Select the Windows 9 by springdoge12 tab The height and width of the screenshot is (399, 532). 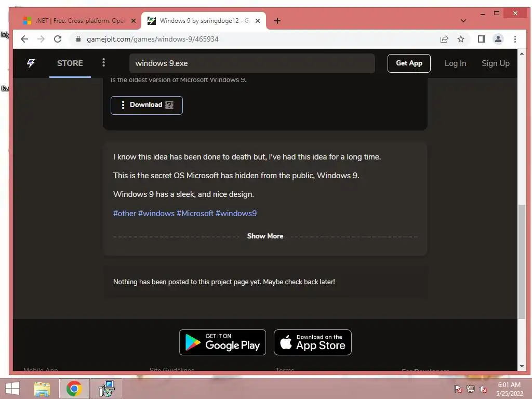pos(204,21)
